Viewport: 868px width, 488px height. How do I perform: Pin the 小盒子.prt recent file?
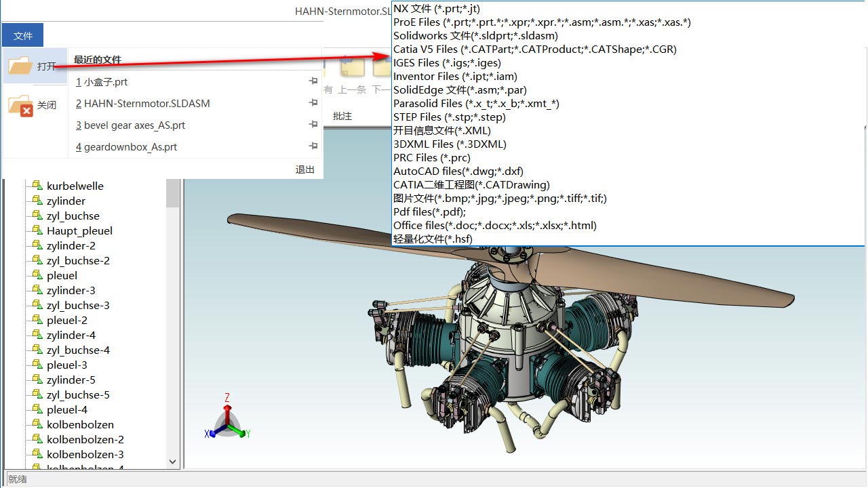pyautogui.click(x=313, y=81)
